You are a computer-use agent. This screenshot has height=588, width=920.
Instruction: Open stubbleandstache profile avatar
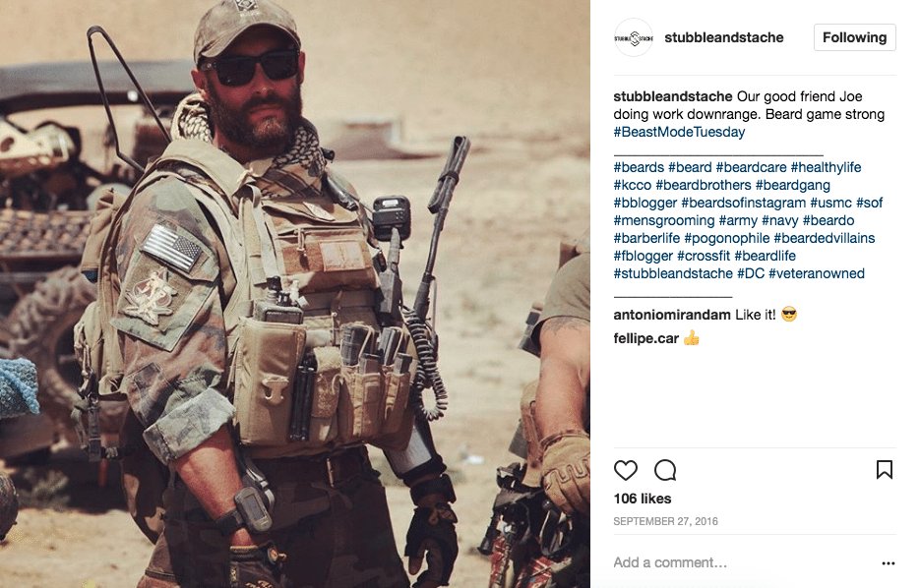coord(634,38)
